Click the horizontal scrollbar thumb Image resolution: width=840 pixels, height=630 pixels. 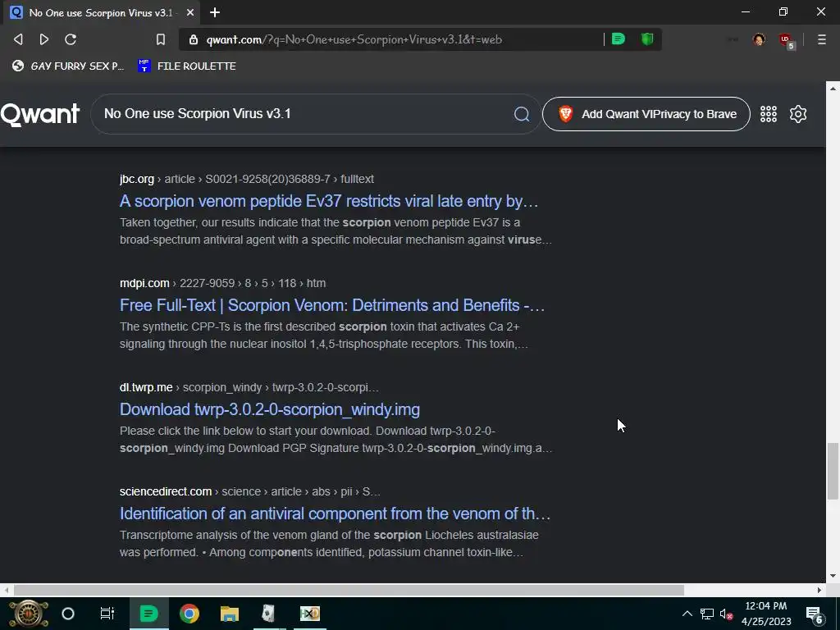348,591
